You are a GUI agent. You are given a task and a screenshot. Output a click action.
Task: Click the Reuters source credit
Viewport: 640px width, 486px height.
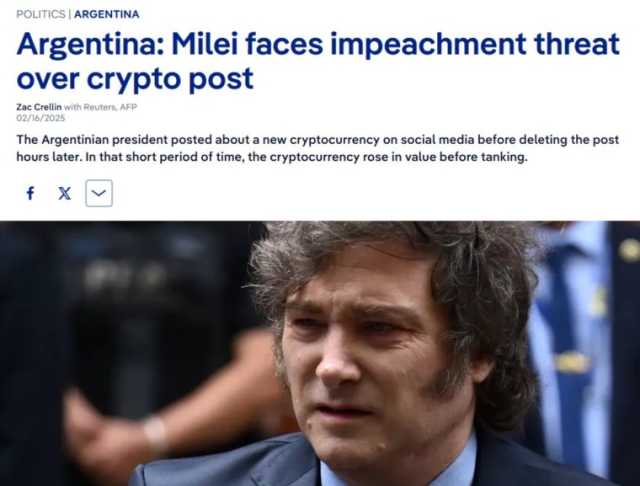99,107
